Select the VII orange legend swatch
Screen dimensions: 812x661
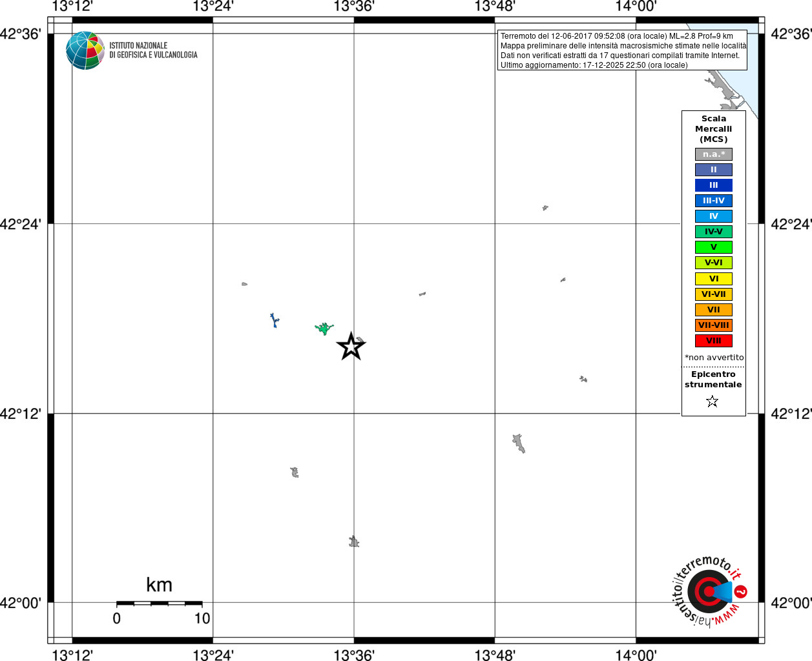pyautogui.click(x=714, y=310)
